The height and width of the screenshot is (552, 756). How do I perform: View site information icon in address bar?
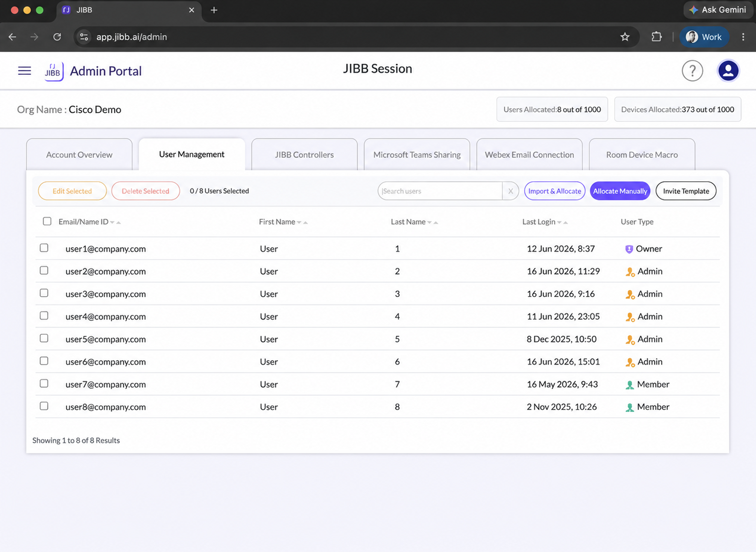click(84, 37)
